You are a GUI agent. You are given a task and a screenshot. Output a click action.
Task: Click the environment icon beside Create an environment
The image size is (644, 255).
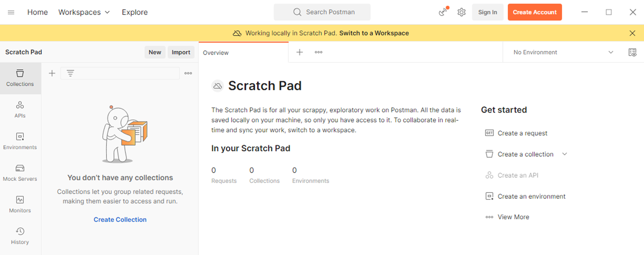coord(489,196)
